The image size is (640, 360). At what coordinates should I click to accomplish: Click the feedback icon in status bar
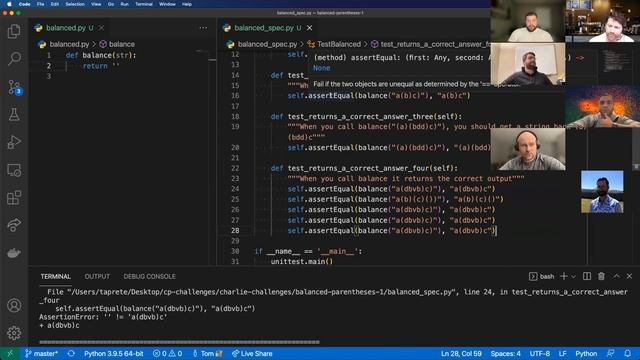pyautogui.click(x=611, y=353)
